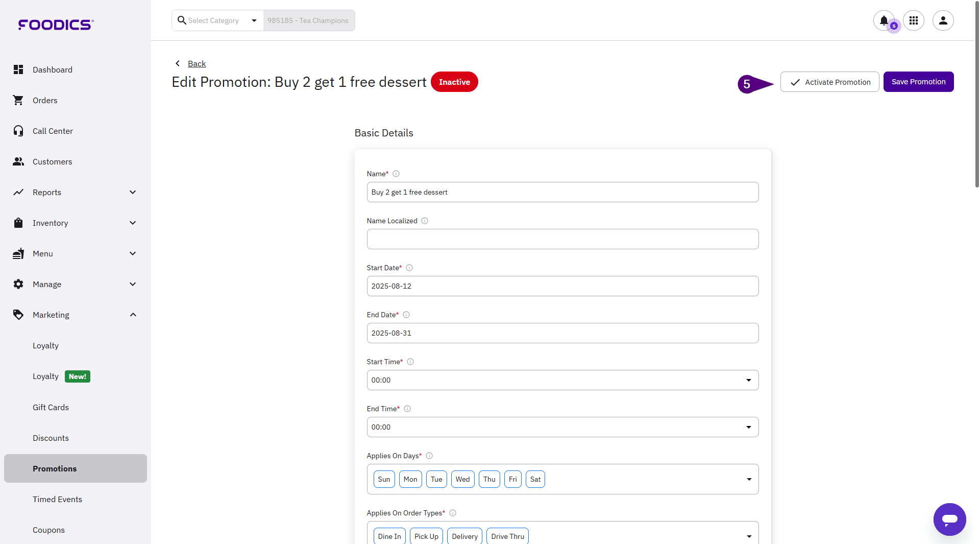Open the user profile icon
Viewport: 980px width, 544px height.
pos(943,20)
